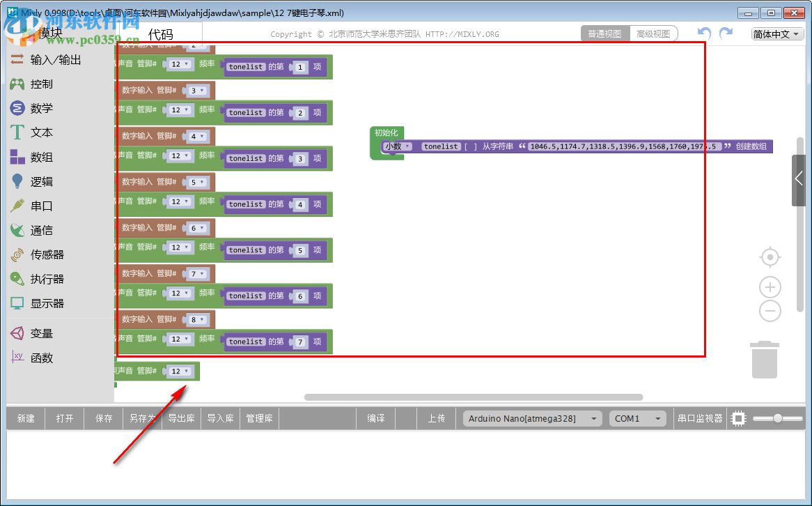
Task: Center the workspace with crosshair icon
Action: (x=770, y=257)
